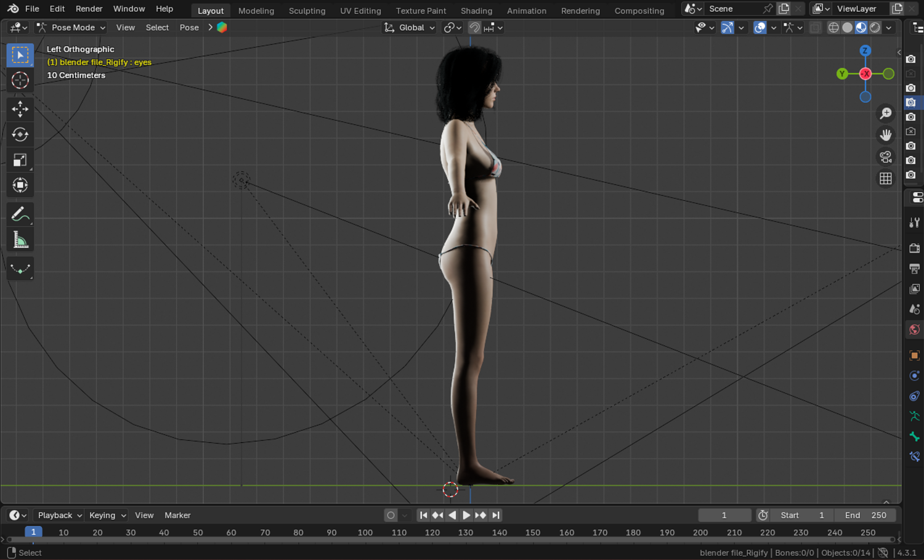Screen dimensions: 924x560
Task: Toggle viewport overlays
Action: pyautogui.click(x=760, y=28)
